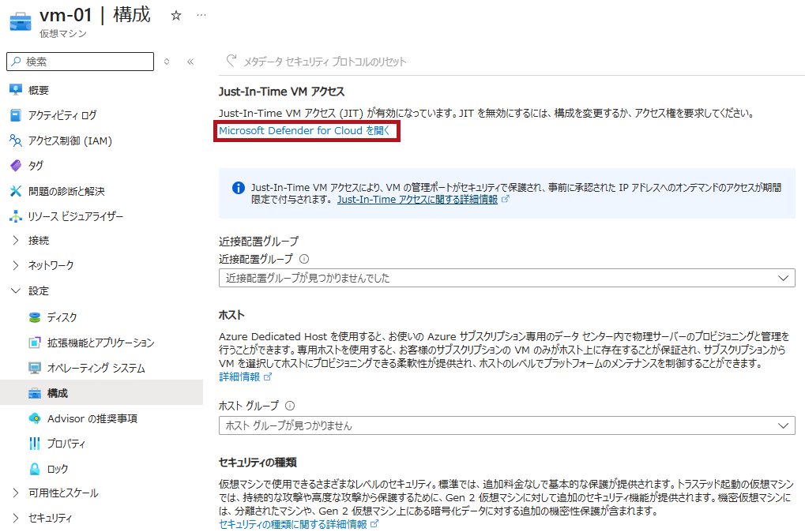Click the 検索 search field
Screen dimensions: 805x532
pos(79,62)
